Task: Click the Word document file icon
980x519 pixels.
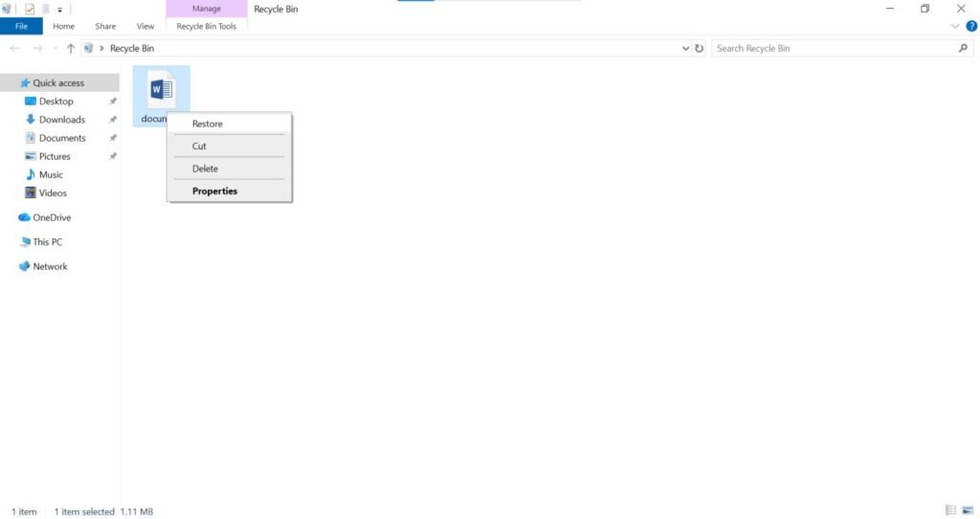Action: tap(161, 89)
